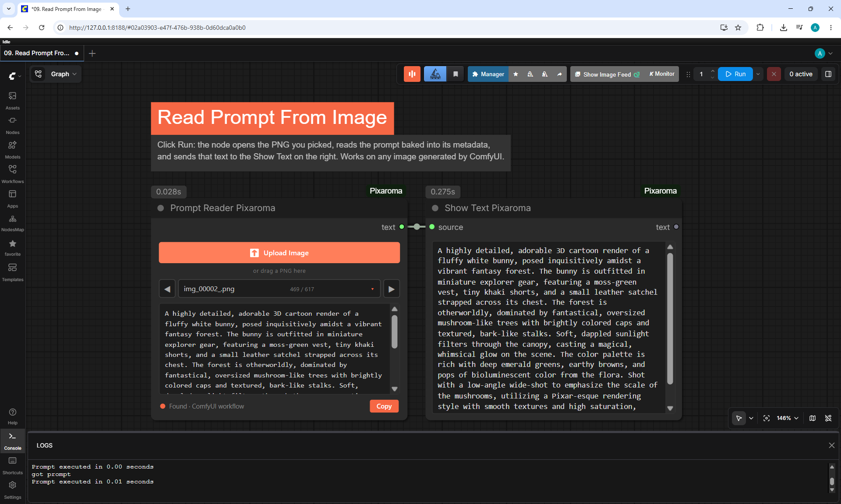
Task: Collapse the Show Text Pixaroma node
Action: [435, 208]
